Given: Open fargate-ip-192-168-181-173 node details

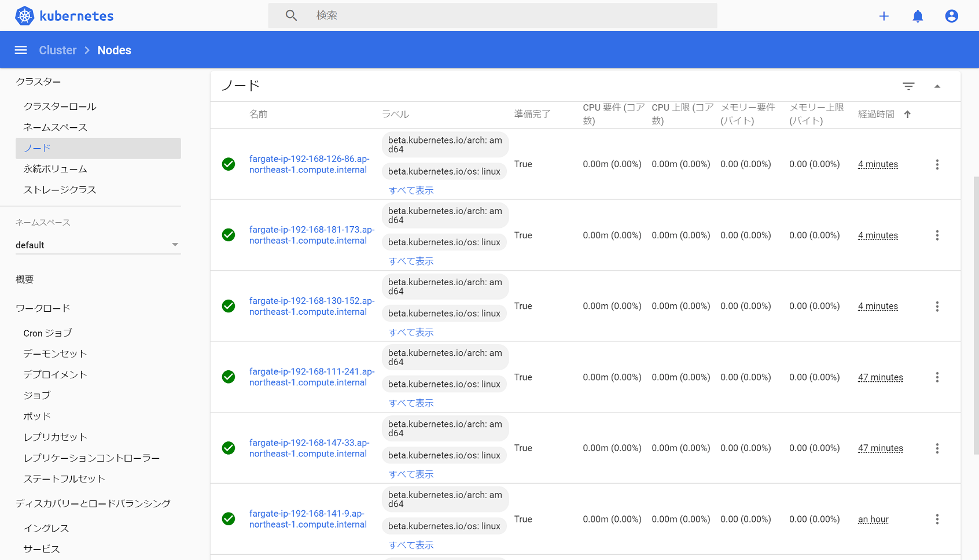Looking at the screenshot, I should coord(312,235).
